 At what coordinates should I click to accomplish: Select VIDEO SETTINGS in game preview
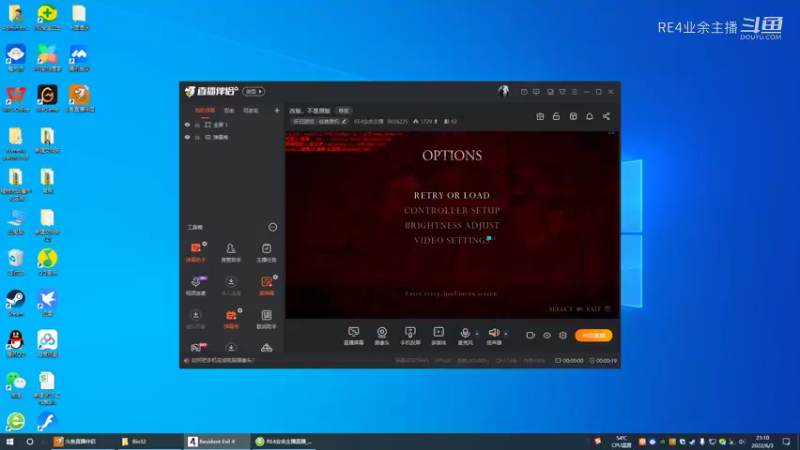pos(452,240)
